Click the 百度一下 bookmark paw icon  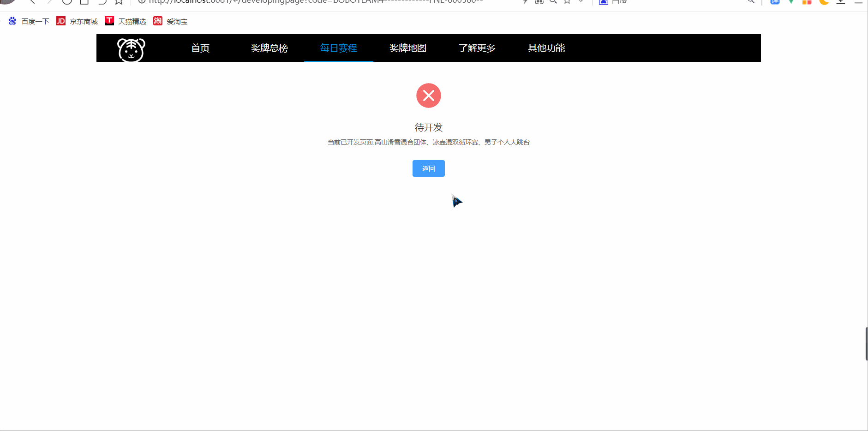pyautogui.click(x=12, y=21)
